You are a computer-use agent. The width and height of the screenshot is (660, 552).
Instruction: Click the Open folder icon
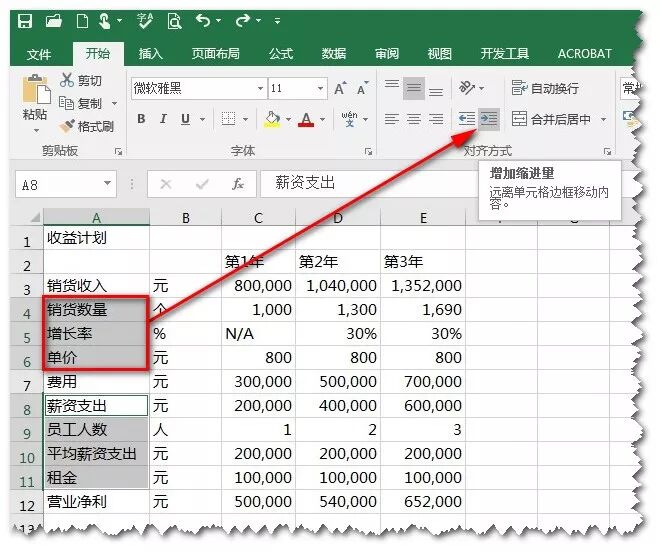coord(54,20)
